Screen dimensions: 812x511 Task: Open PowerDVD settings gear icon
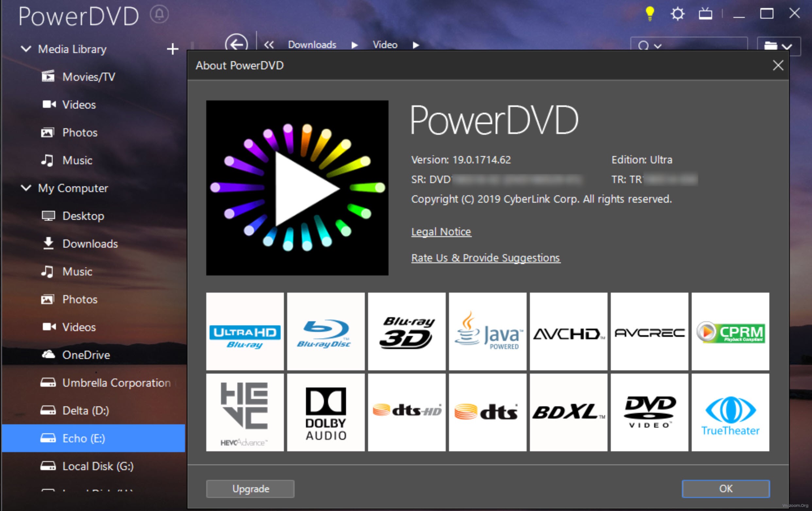point(677,14)
